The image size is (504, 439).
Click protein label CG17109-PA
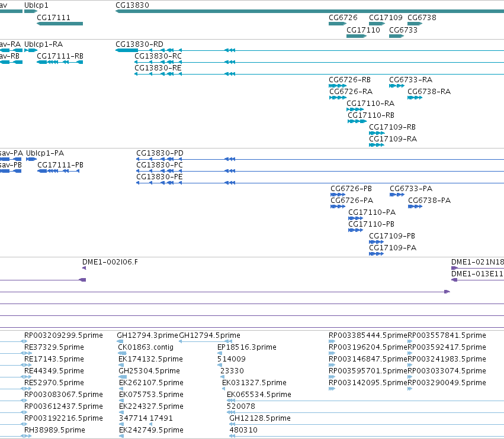tap(393, 248)
